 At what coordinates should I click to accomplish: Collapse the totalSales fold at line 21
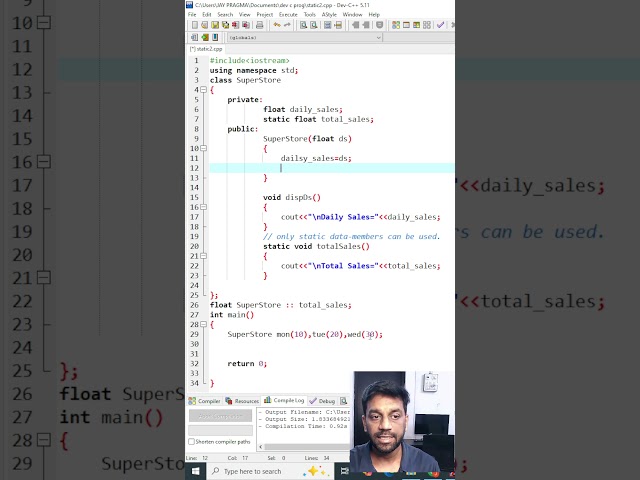[x=204, y=256]
